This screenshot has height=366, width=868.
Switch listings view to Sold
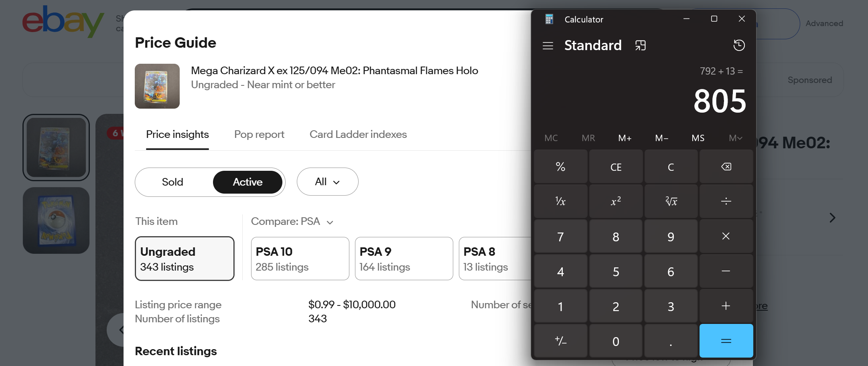pyautogui.click(x=172, y=182)
